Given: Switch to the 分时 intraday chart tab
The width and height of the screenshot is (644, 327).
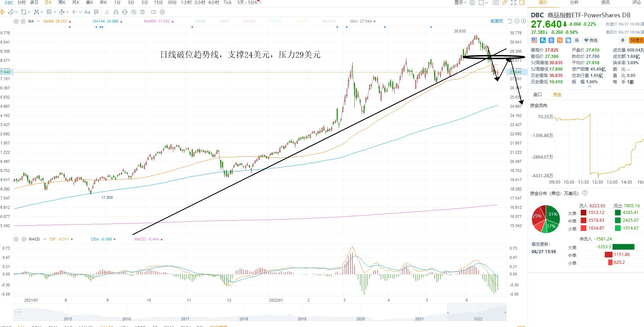Looking at the screenshot, I should [x=22, y=2].
